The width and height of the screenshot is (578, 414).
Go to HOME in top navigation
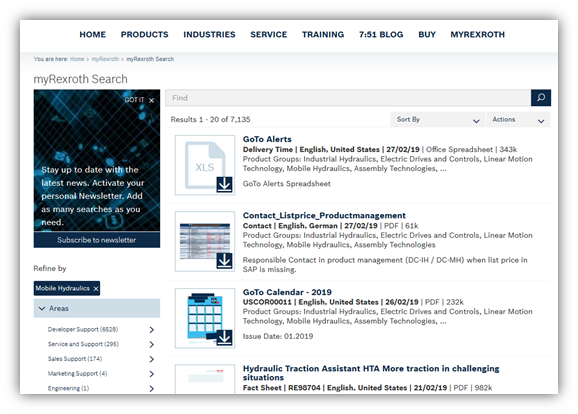click(93, 35)
